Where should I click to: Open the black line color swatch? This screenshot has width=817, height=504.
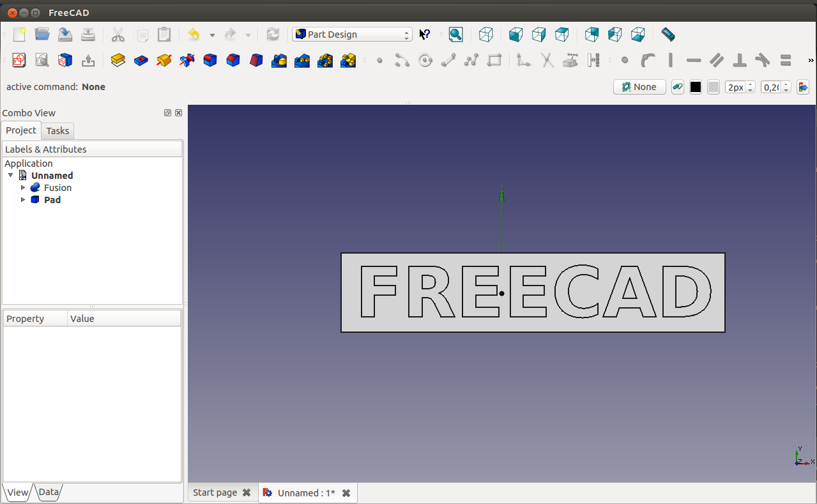(x=696, y=87)
